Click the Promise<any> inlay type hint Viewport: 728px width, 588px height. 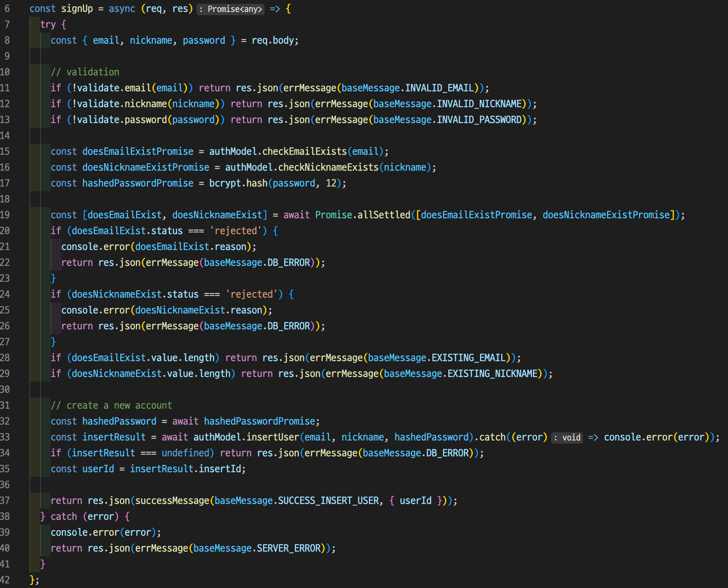pyautogui.click(x=230, y=9)
